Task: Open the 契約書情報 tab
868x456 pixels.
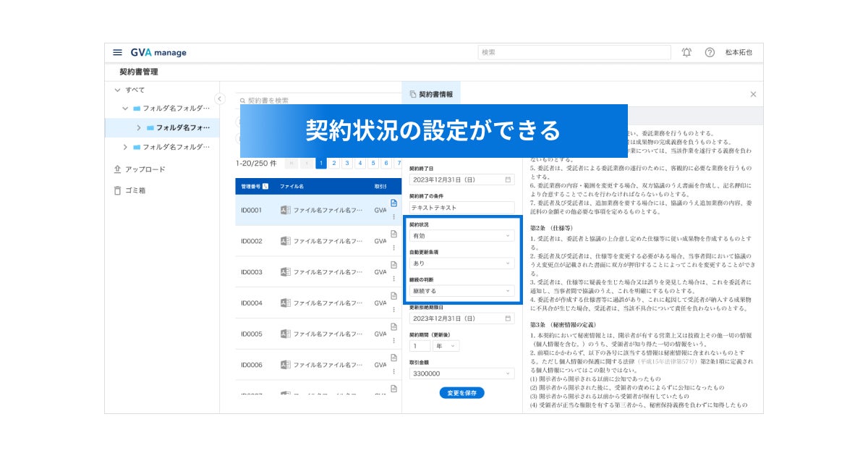Action: pyautogui.click(x=431, y=94)
